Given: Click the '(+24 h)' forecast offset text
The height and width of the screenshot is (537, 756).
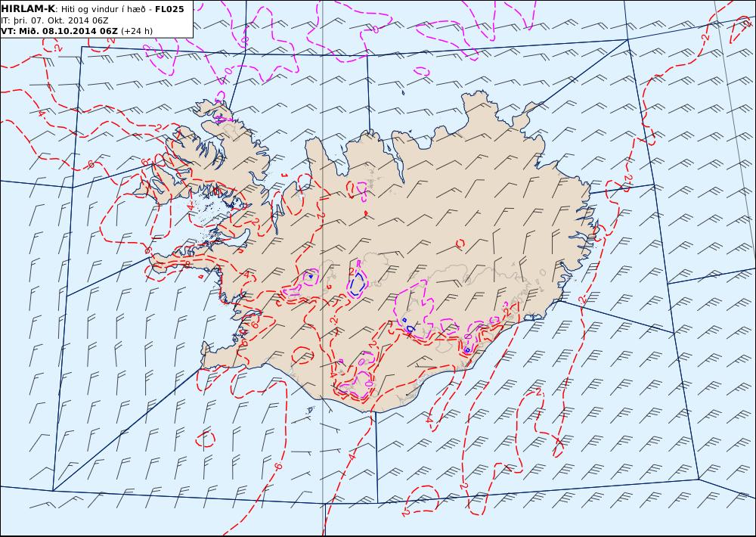Looking at the screenshot, I should [x=136, y=31].
